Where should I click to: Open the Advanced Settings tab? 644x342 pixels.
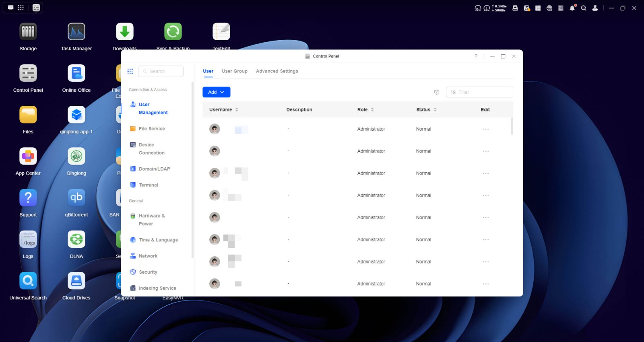(277, 71)
